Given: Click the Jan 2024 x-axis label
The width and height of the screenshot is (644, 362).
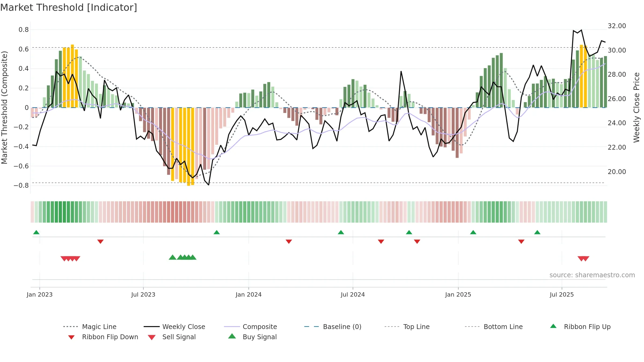Looking at the screenshot, I should click(x=248, y=294).
